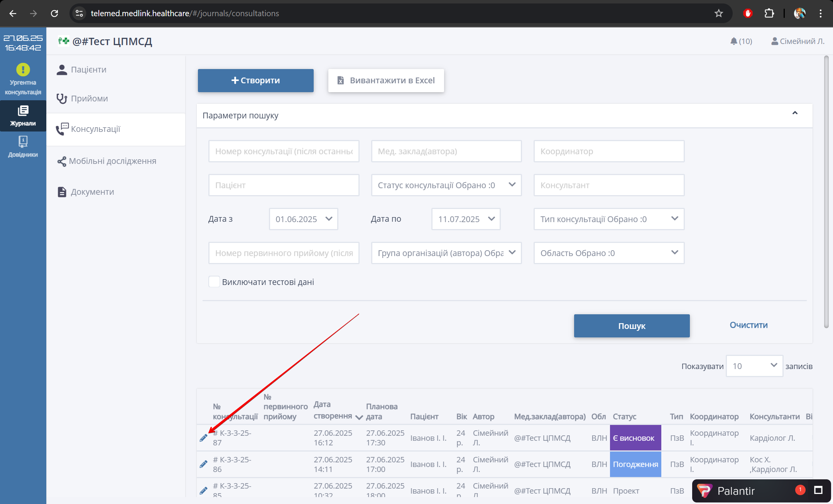Image resolution: width=833 pixels, height=504 pixels.
Task: Go to the Мобільні дослідження menu item
Action: click(112, 161)
